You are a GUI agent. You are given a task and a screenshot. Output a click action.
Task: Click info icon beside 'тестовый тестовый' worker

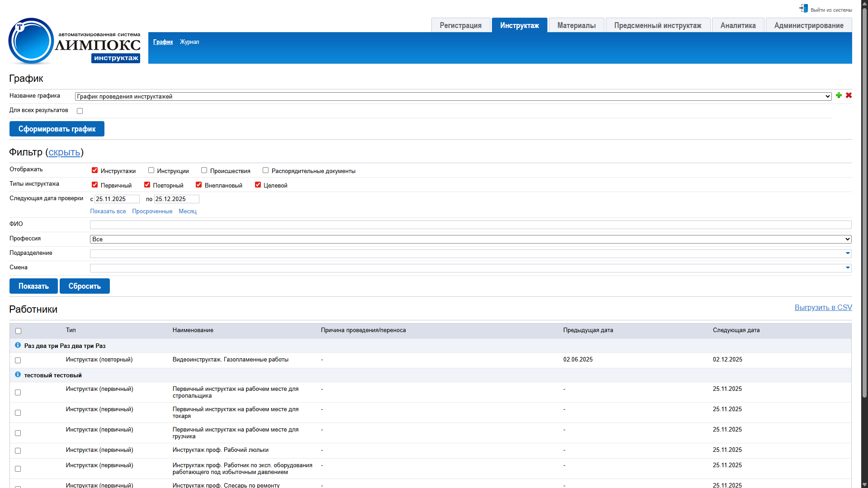tap(18, 375)
